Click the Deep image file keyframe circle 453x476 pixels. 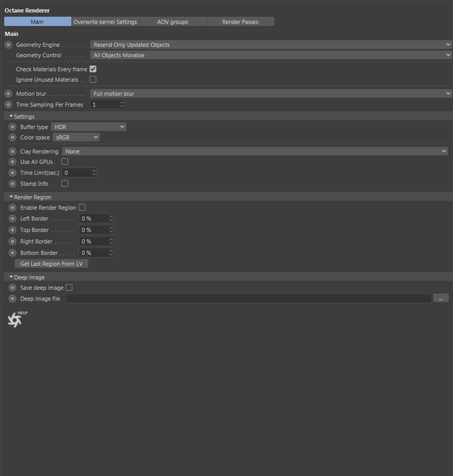[12, 299]
